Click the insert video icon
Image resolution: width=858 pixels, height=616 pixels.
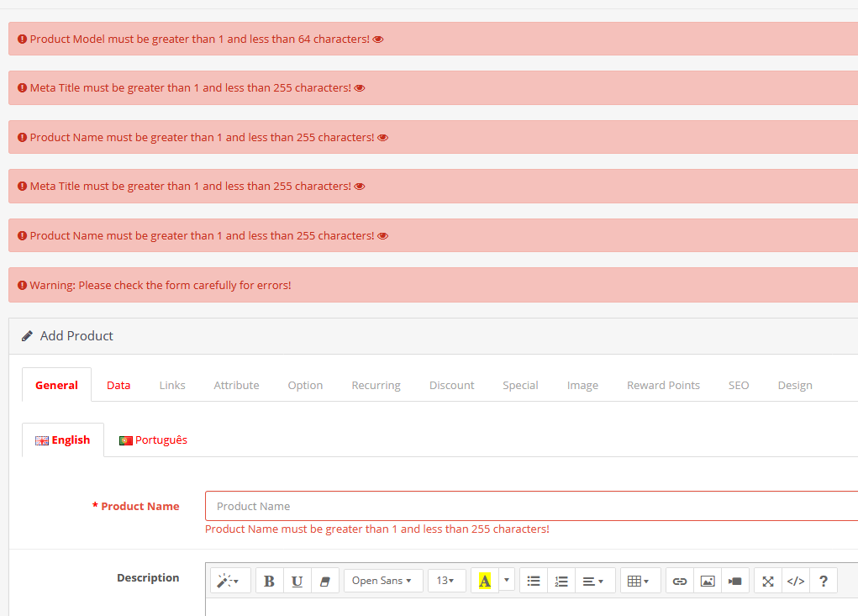pyautogui.click(x=735, y=581)
